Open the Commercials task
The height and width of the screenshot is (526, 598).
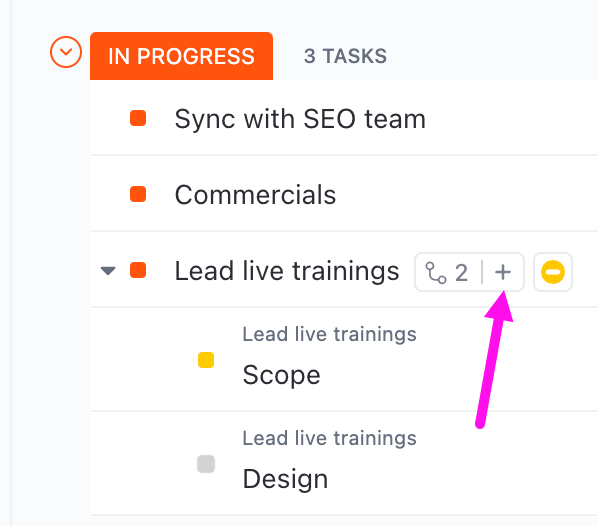coord(255,195)
